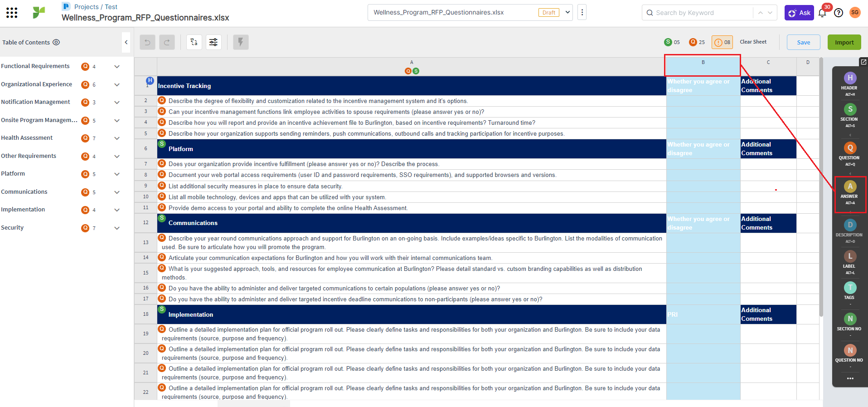Image resolution: width=868 pixels, height=407 pixels.
Task: Toggle Table of Contents visibility eye
Action: click(x=56, y=42)
